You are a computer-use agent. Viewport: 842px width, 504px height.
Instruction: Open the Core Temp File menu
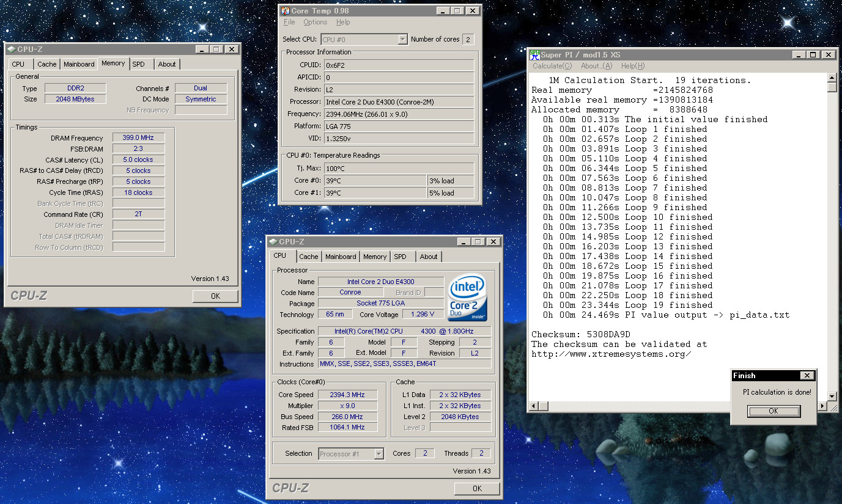pos(289,22)
